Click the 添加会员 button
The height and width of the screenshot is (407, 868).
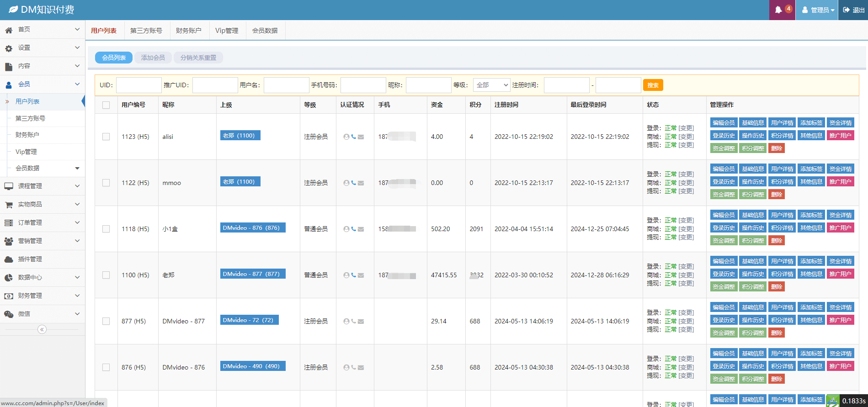(x=153, y=58)
